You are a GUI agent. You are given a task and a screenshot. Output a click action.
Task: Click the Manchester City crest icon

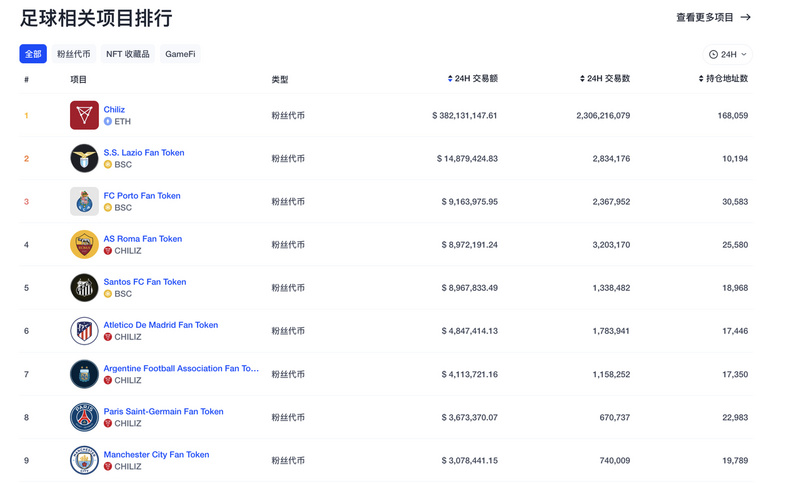tap(84, 460)
